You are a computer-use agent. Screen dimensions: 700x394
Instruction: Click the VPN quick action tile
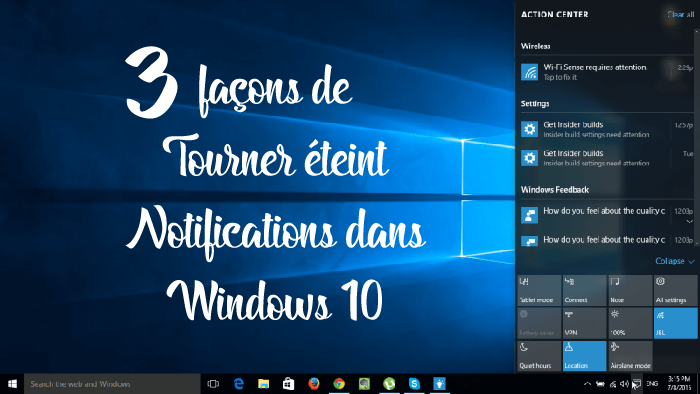click(584, 323)
